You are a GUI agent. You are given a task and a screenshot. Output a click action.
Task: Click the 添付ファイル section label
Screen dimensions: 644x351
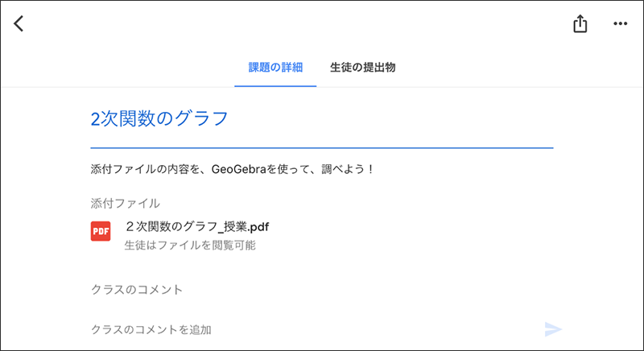point(125,203)
